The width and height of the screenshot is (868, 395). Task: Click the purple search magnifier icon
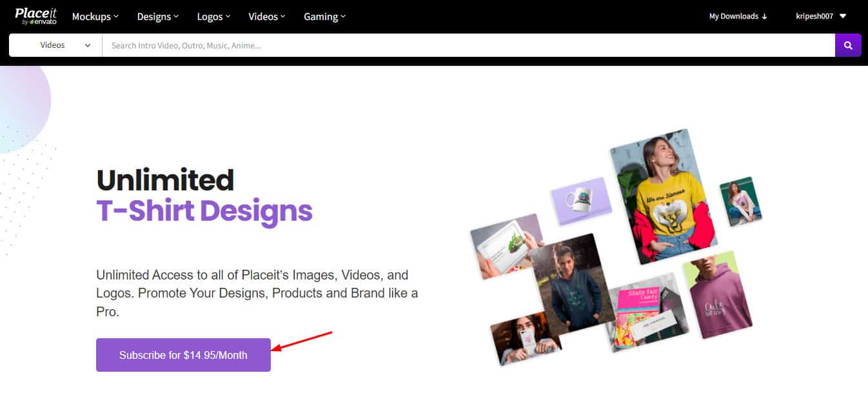click(848, 46)
